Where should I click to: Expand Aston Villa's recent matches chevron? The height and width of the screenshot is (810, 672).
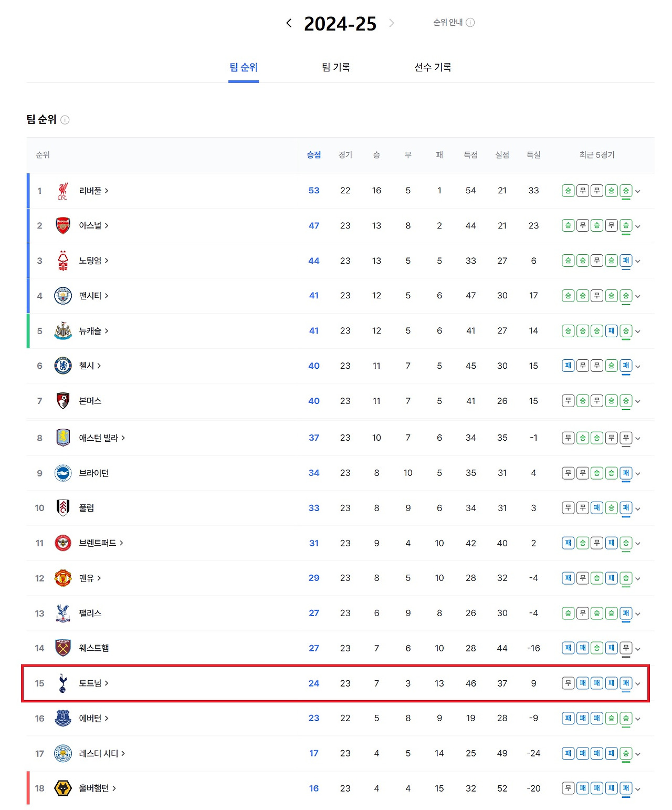(638, 438)
